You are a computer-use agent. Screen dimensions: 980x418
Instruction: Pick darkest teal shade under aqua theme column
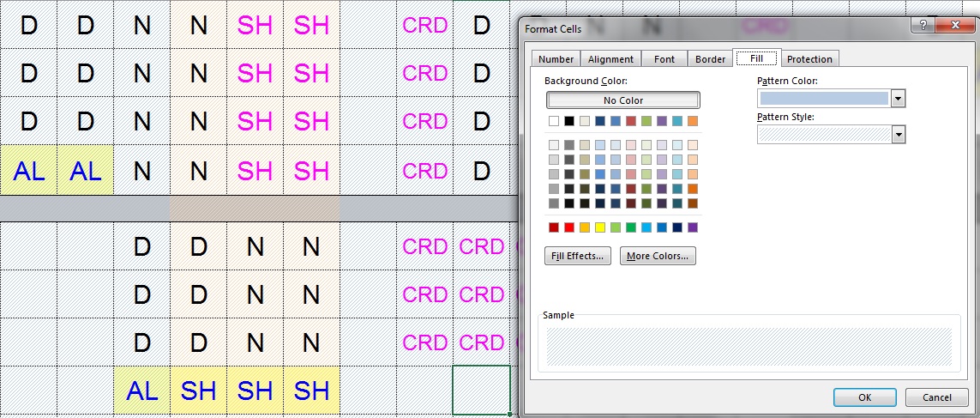tap(677, 203)
